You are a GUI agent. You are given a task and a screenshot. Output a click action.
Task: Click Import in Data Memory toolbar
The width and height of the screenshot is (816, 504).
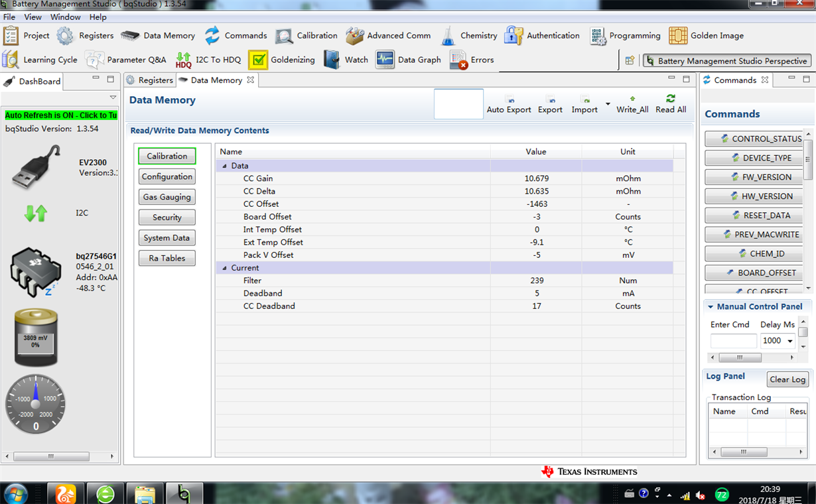(584, 105)
